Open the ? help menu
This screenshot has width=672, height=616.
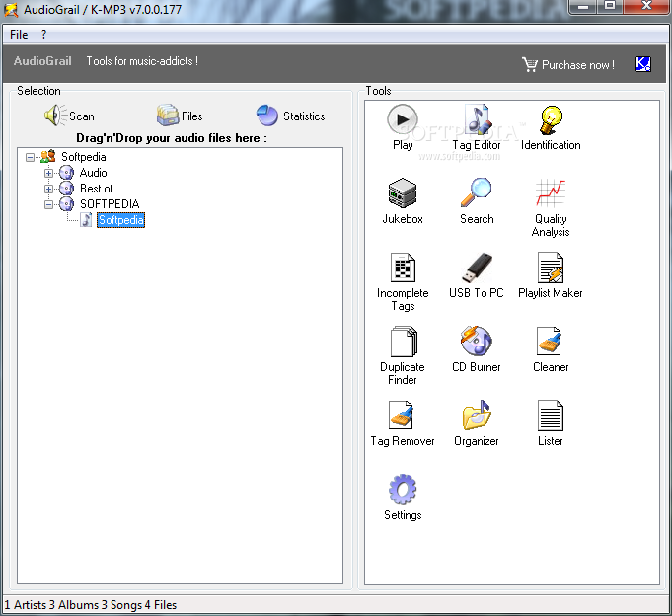43,34
